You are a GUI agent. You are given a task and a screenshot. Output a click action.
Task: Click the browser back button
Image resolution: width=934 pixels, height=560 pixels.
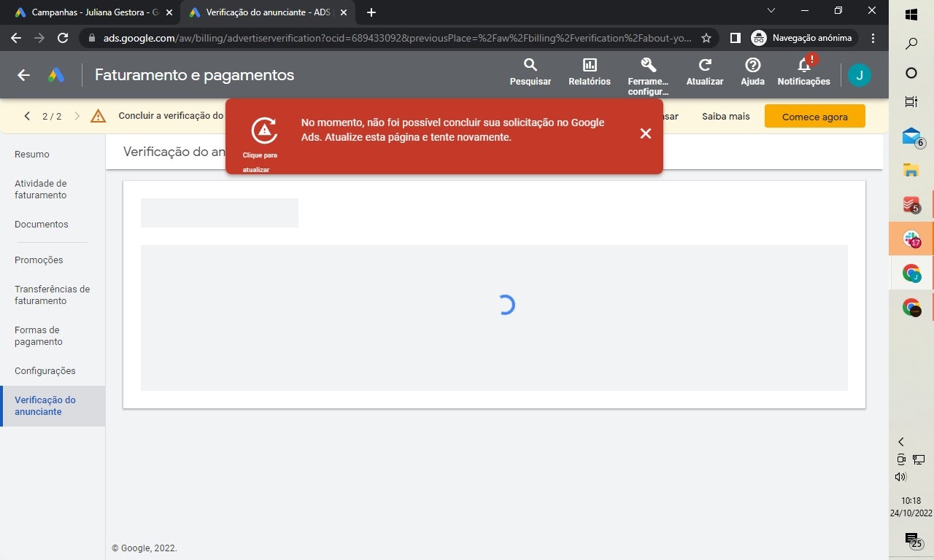pyautogui.click(x=16, y=38)
